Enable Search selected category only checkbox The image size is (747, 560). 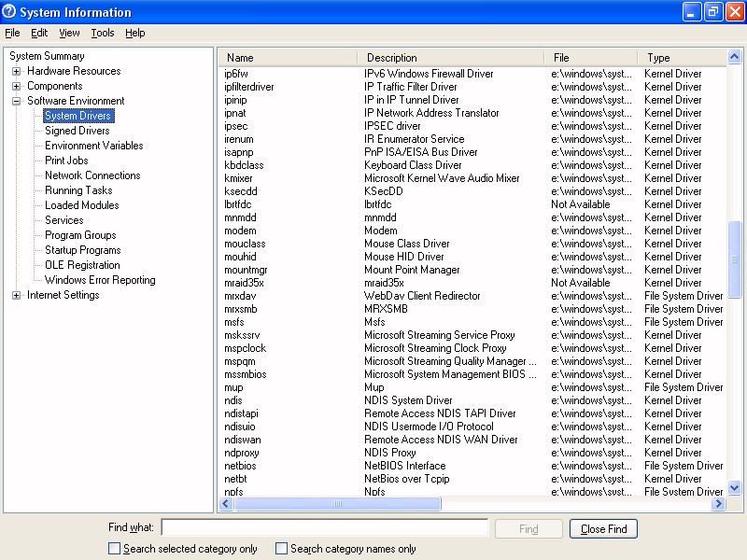click(x=115, y=549)
